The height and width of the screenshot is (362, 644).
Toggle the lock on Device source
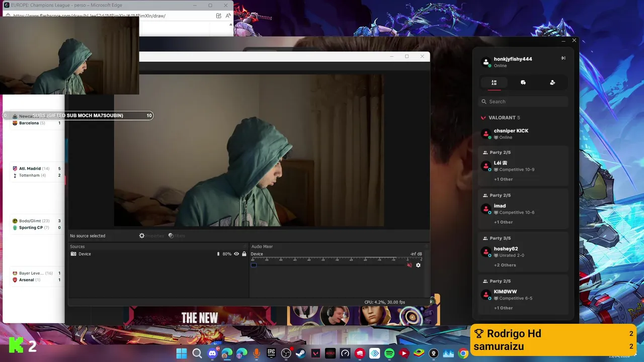tap(244, 254)
